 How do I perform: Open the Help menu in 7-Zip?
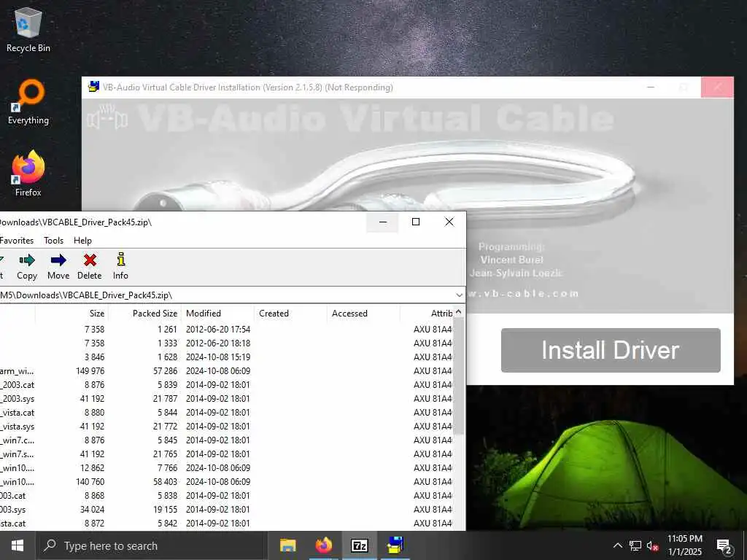click(82, 241)
